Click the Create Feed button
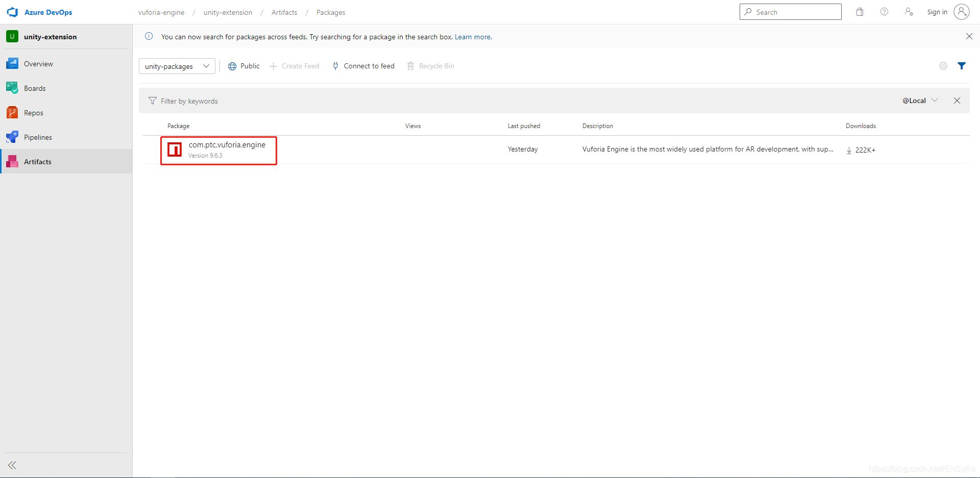The image size is (980, 478). coord(295,66)
